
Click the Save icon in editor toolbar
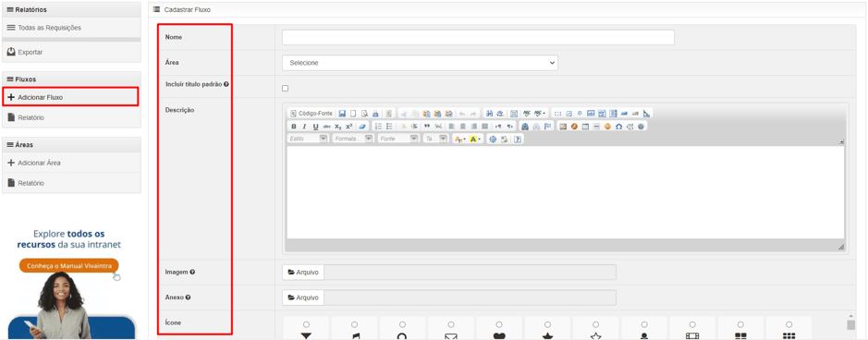click(x=342, y=114)
